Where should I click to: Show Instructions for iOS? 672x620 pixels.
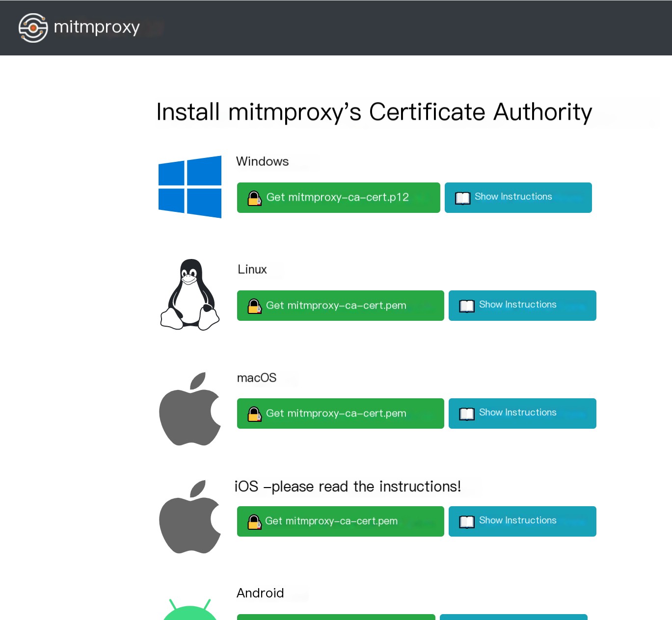[522, 521]
